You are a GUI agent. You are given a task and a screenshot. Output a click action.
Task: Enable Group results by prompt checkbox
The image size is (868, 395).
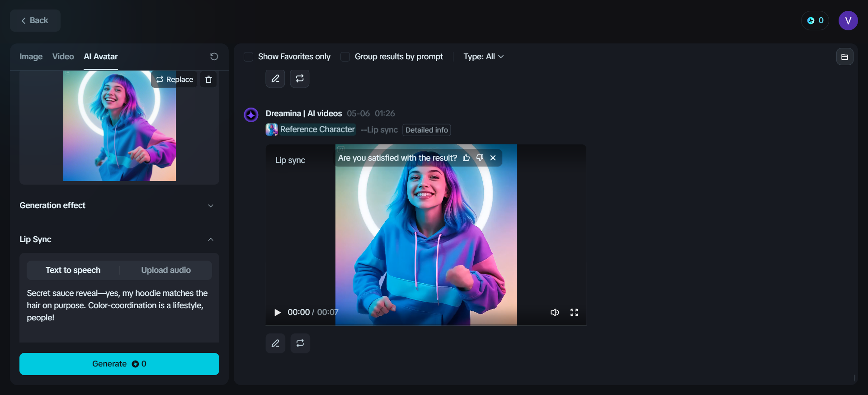345,57
